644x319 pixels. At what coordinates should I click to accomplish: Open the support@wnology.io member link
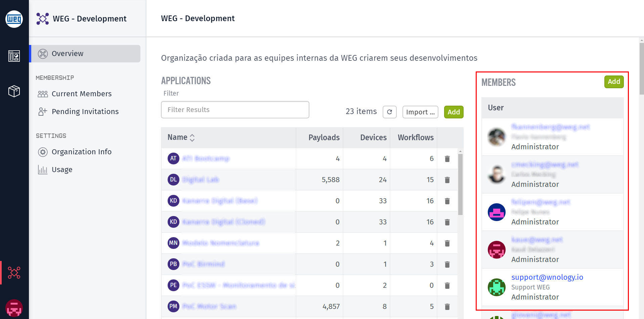547,277
